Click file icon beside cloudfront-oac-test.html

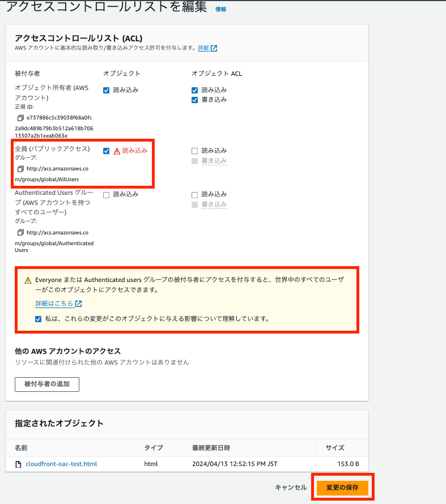point(19,464)
